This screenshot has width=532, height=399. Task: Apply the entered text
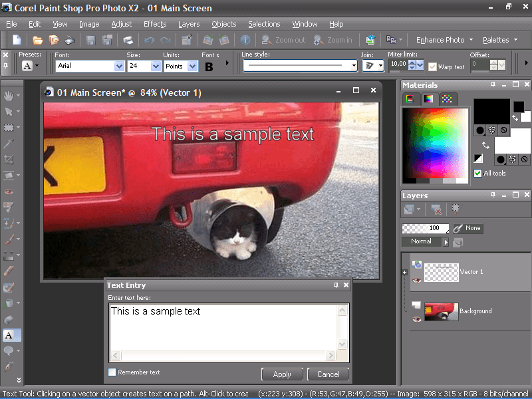point(282,374)
